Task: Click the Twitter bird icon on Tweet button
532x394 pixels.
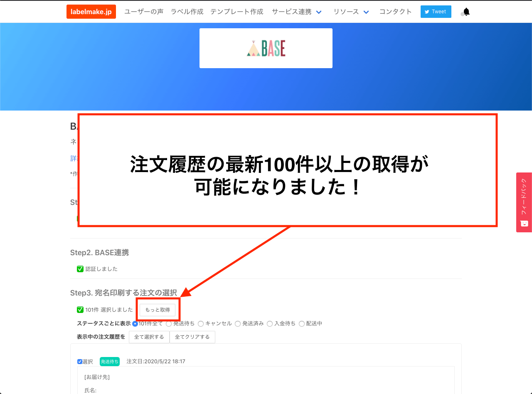Action: (x=427, y=12)
